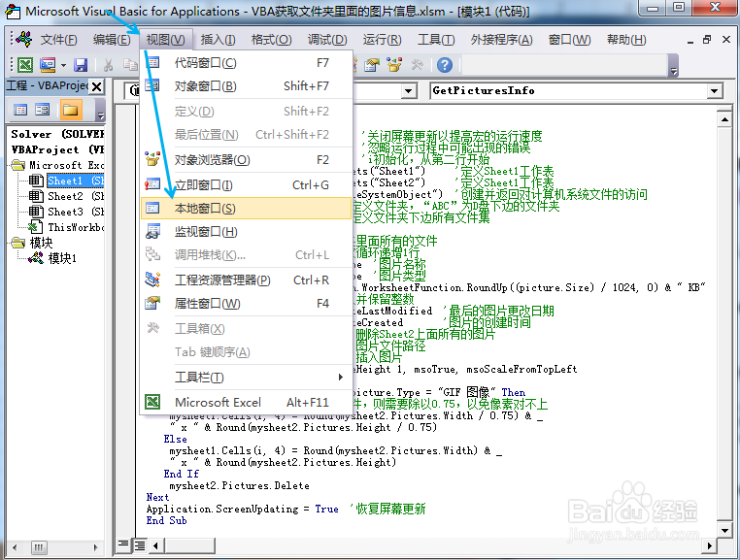Open the 外接程序(A) menu
Image resolution: width=740 pixels, height=560 pixels.
pos(501,40)
